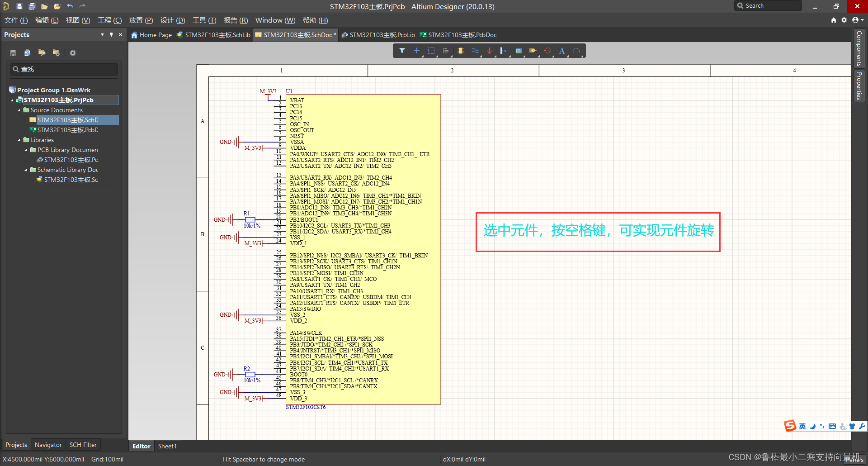The height and width of the screenshot is (466, 868).
Task: Click the Place Wire tool icon
Action: coord(475,51)
